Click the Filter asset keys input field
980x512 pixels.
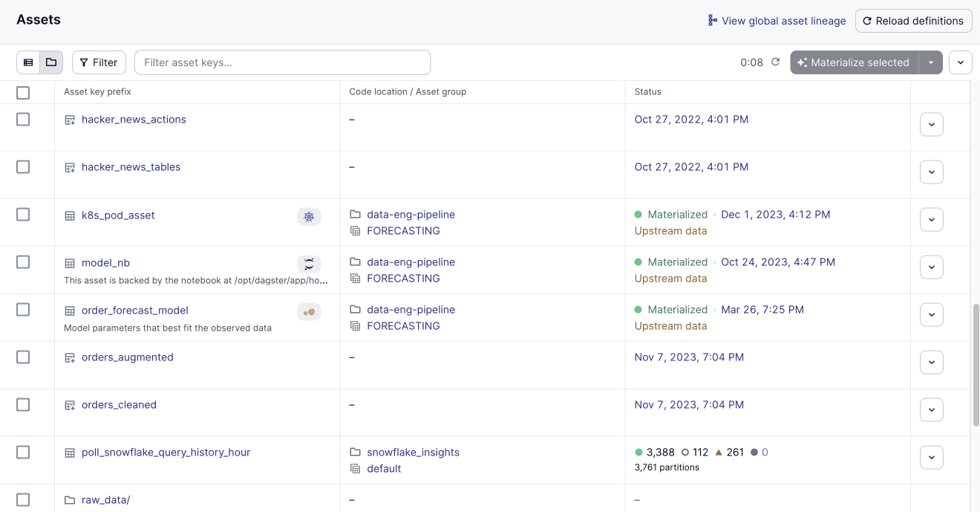[282, 62]
